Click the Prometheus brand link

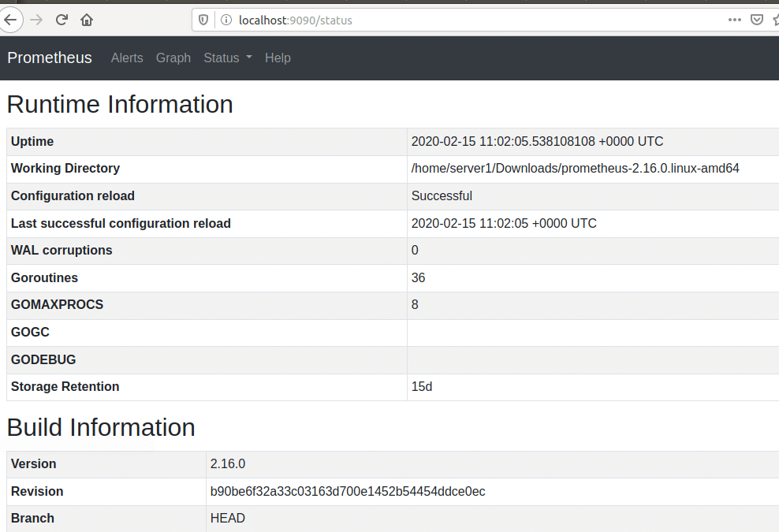coord(50,58)
